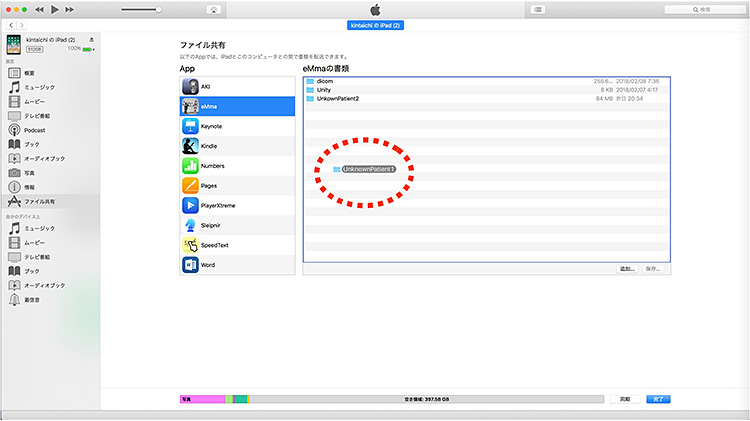Select the Sleipnir app in App list
750x421 pixels.
237,225
